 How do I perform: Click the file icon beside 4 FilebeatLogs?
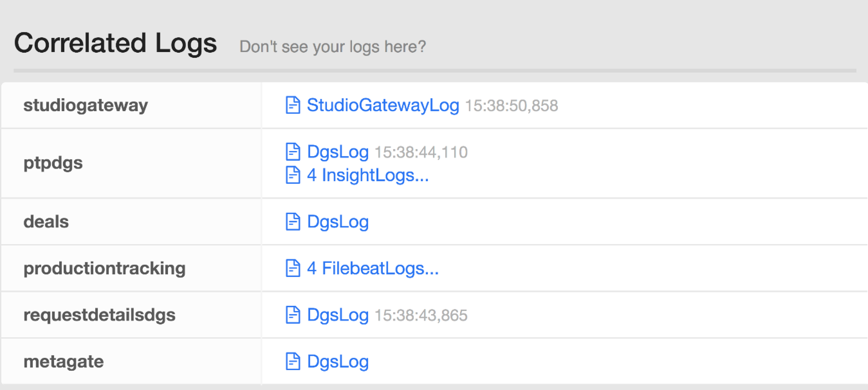tap(293, 268)
